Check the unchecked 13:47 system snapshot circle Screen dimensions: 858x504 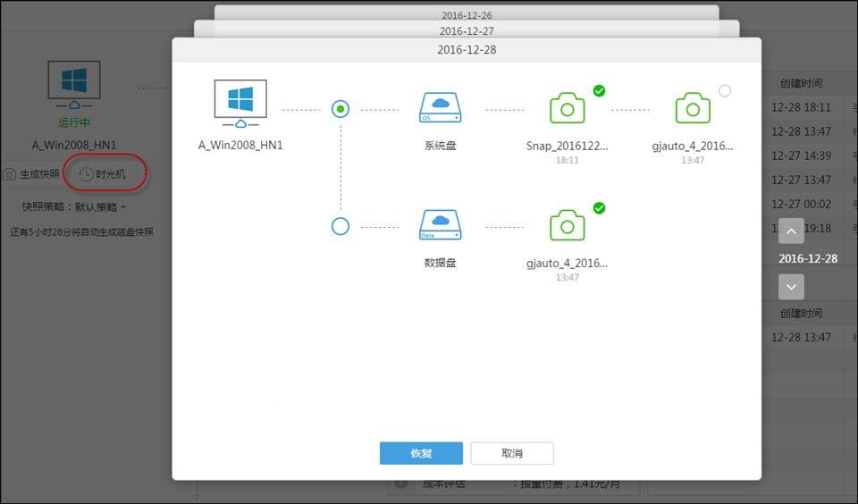[x=725, y=90]
